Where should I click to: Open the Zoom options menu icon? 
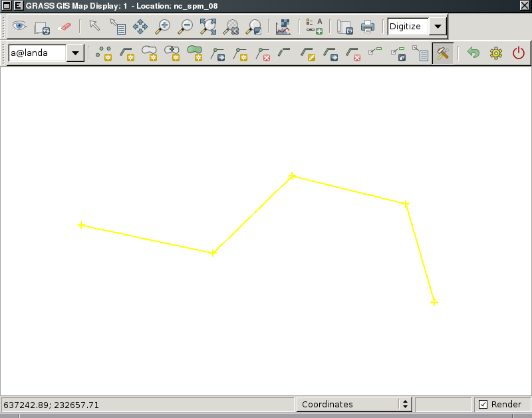tap(253, 27)
